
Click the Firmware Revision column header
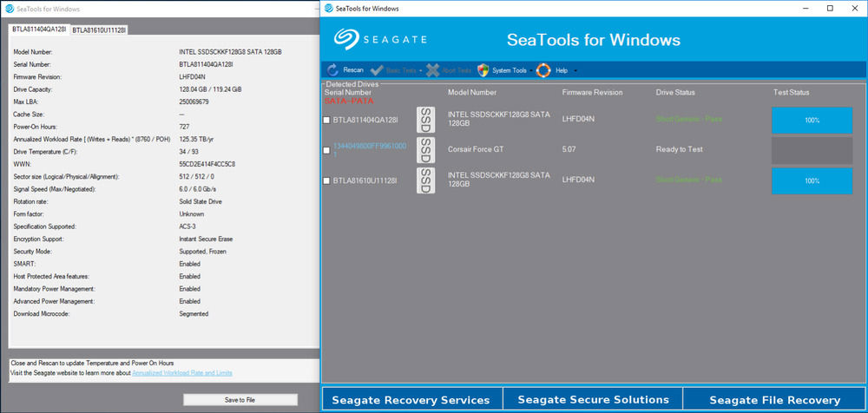click(592, 93)
